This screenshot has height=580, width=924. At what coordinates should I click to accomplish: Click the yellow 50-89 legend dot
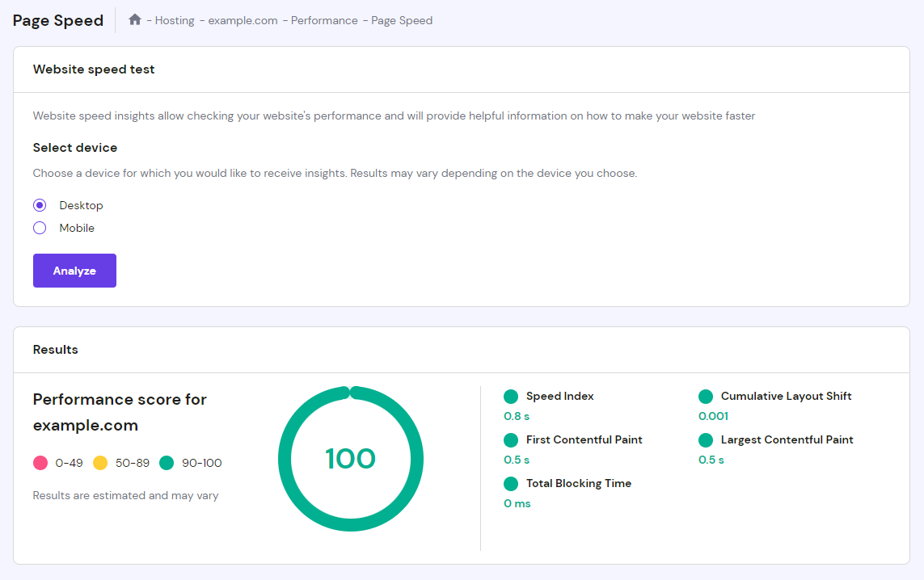[x=100, y=462]
